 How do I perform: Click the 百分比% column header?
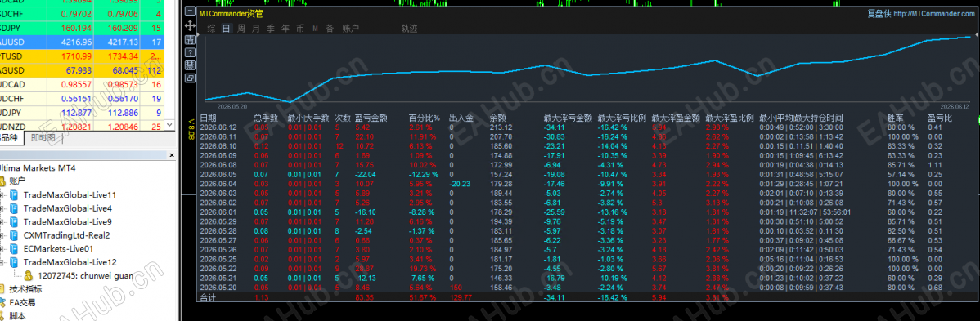click(x=425, y=118)
